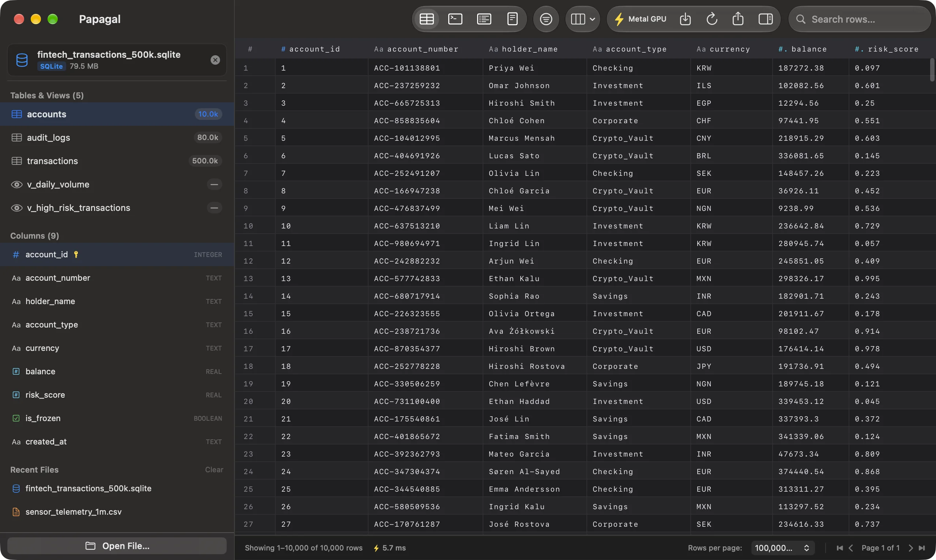Select the account_id column in sidebar
The image size is (936, 560).
pos(117,254)
